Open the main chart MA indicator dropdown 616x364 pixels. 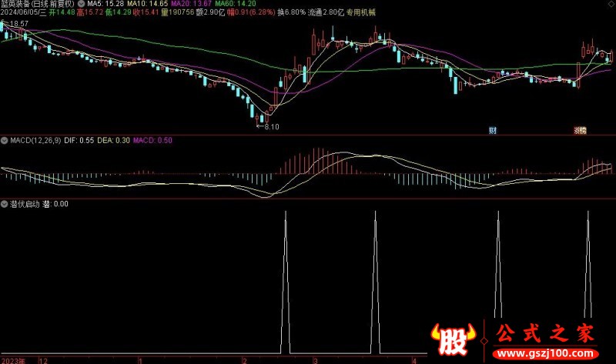click(x=82, y=4)
